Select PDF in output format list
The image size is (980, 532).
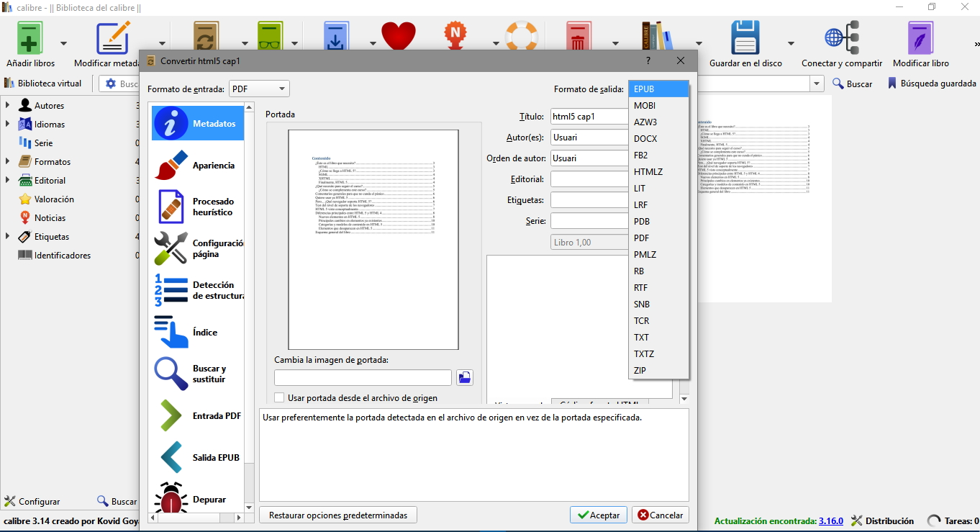(658, 238)
